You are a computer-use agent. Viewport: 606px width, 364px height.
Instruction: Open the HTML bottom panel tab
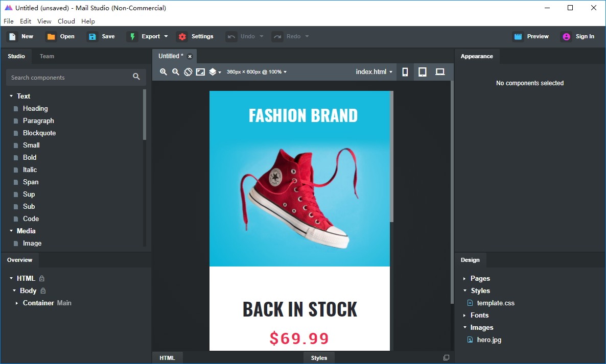[x=167, y=358]
